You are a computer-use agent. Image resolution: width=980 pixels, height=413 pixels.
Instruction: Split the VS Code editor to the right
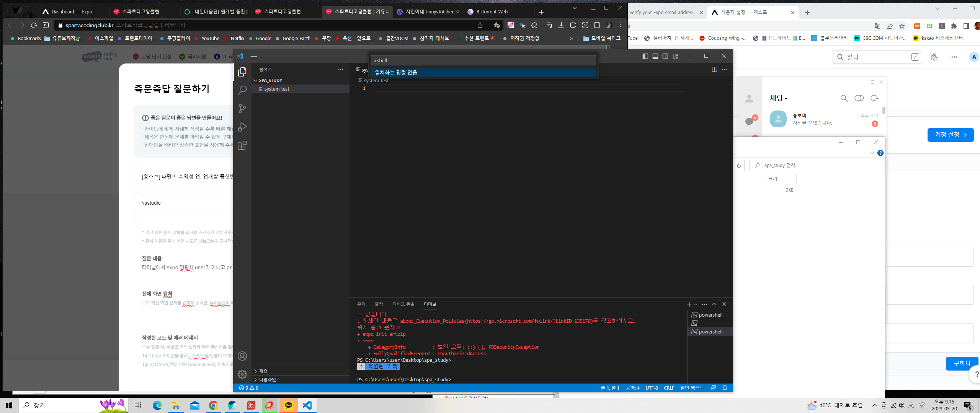pyautogui.click(x=714, y=70)
